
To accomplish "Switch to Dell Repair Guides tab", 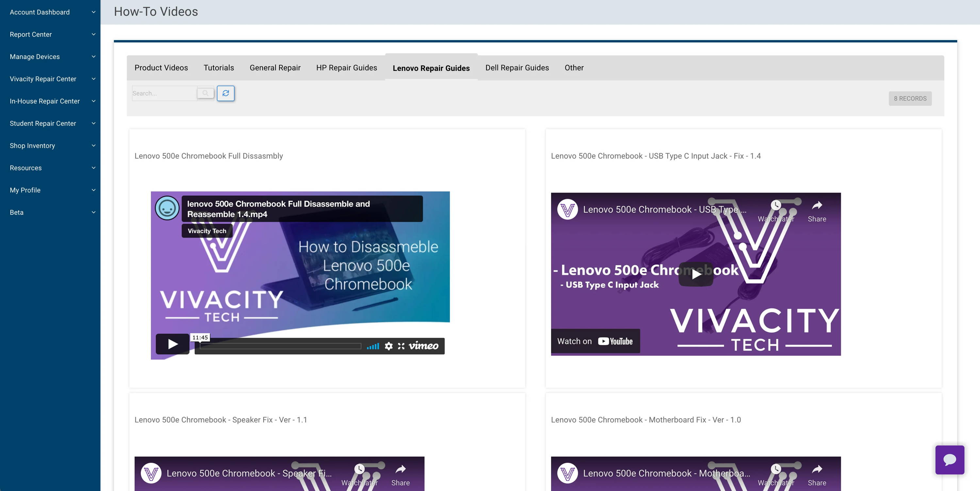I will point(517,68).
